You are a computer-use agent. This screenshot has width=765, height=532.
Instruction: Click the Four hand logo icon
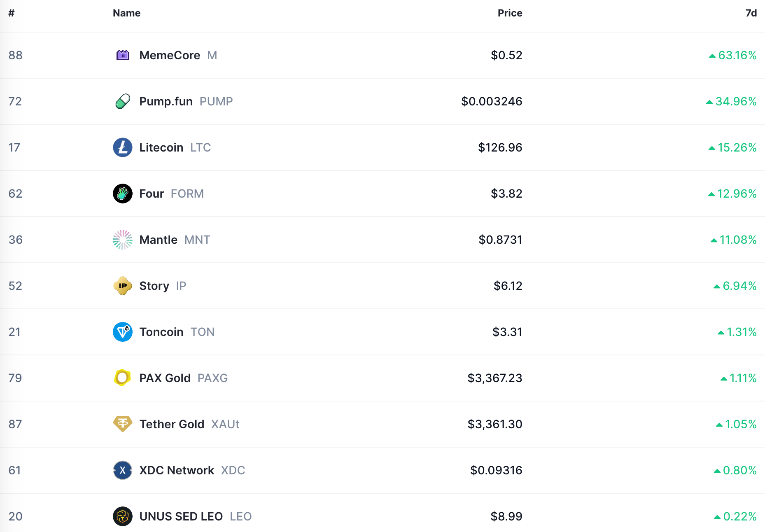[123, 194]
